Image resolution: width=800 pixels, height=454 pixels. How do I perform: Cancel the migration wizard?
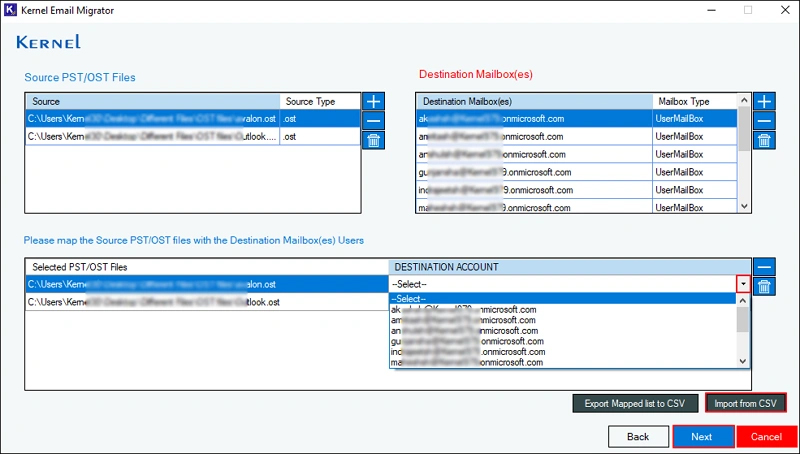pyautogui.click(x=767, y=437)
